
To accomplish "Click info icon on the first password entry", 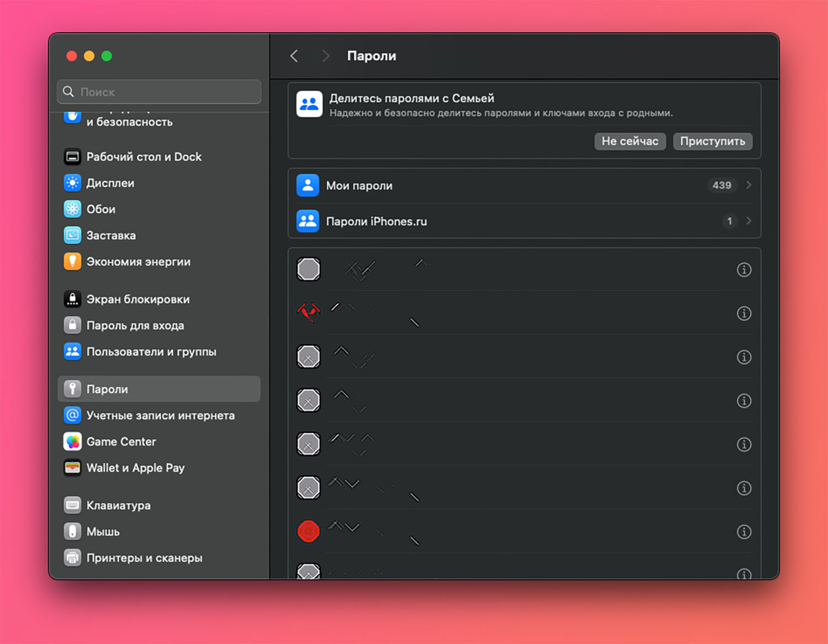I will pos(744,270).
